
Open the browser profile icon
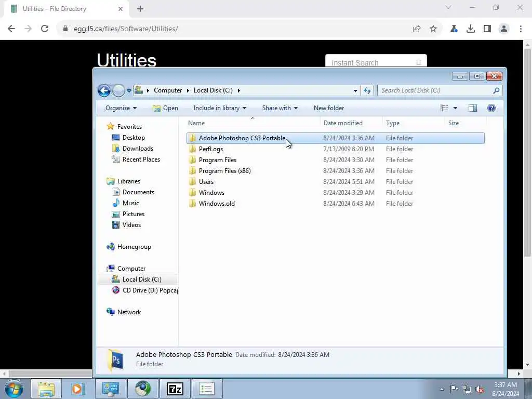point(504,29)
